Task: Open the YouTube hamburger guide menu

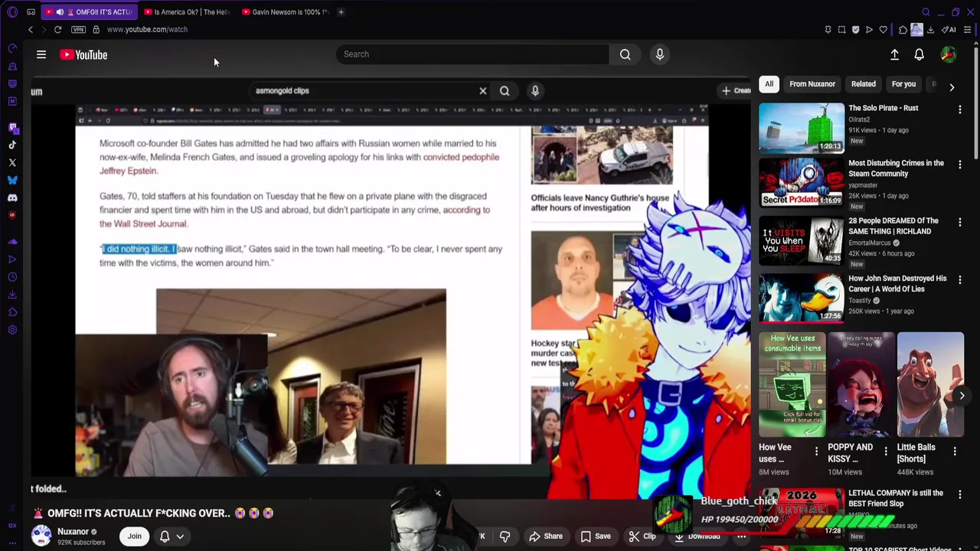Action: click(41, 54)
